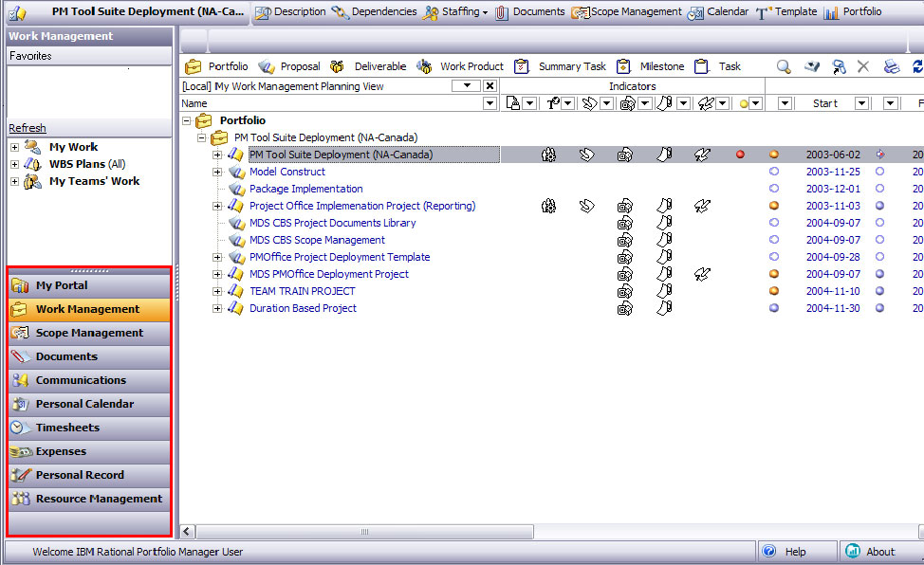Switch to the My Portal section
The height and width of the screenshot is (565, 924).
coord(89,285)
